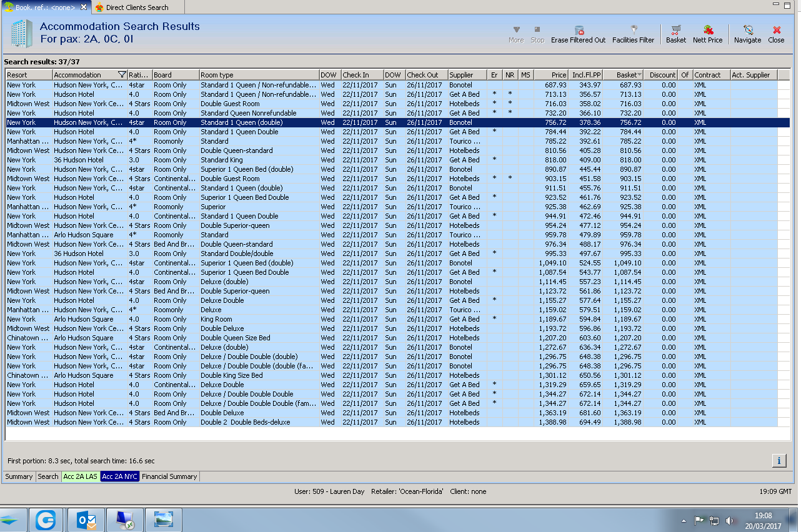Click the Navigate compass icon

tap(748, 30)
